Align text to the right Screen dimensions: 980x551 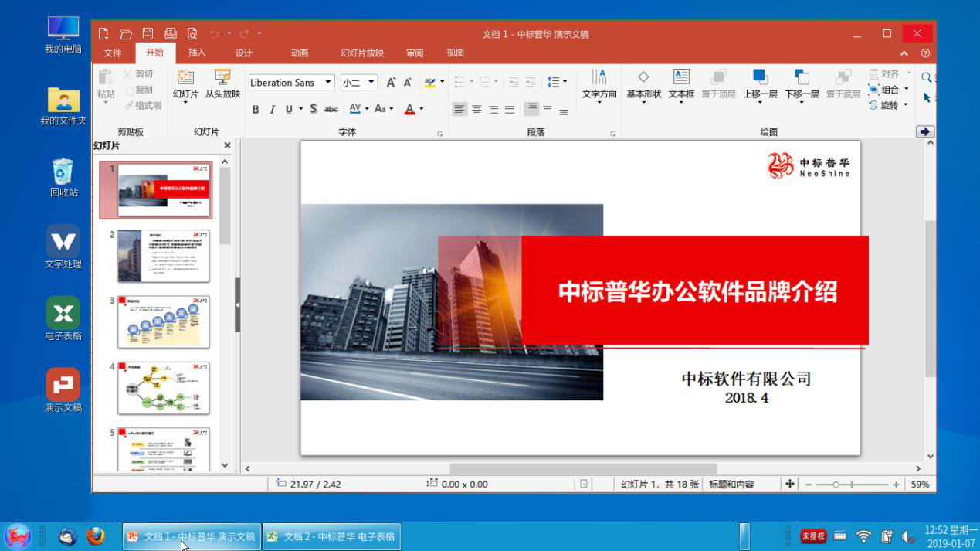[493, 110]
